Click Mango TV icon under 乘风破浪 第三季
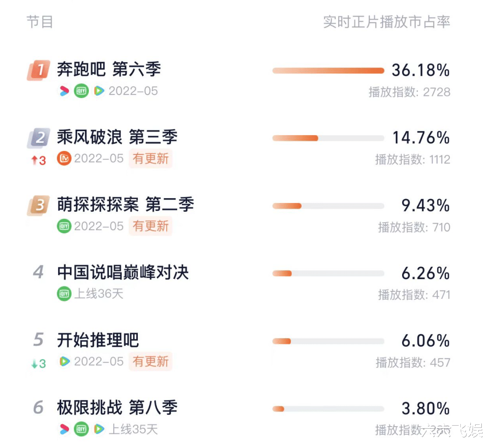Screen dimensions: 491x448 (64, 158)
